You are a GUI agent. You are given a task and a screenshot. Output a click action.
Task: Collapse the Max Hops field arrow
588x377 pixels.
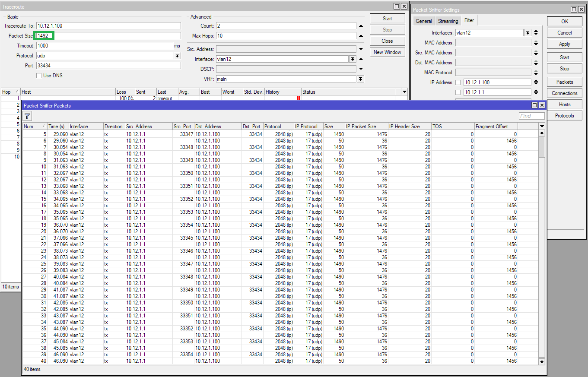point(361,36)
